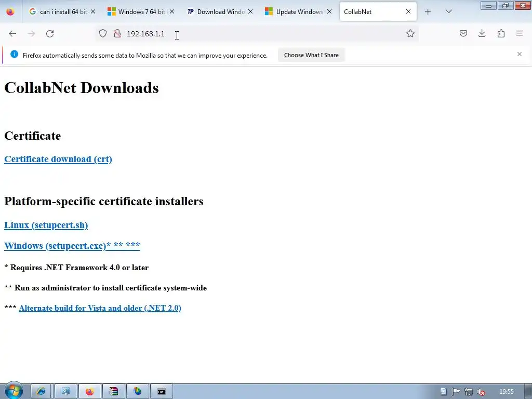
Task: Click Choose What I Share button
Action: tap(311, 55)
